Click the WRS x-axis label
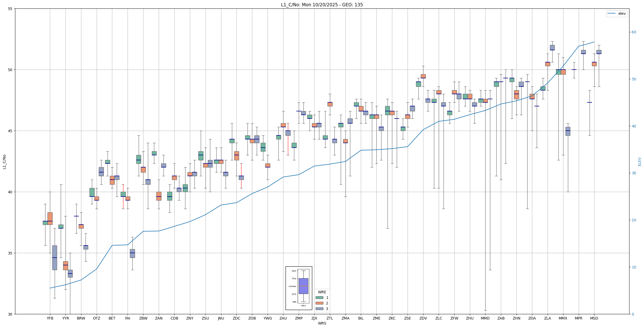This screenshot has width=644, height=328. (322, 323)
